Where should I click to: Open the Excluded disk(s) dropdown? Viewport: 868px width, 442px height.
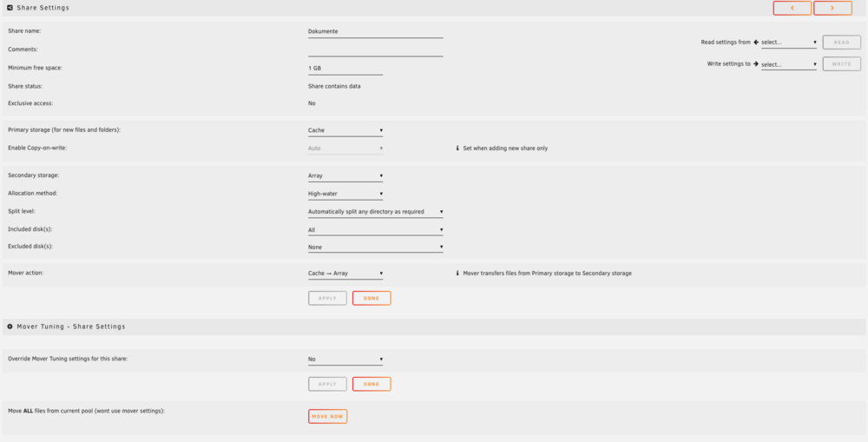(x=376, y=247)
